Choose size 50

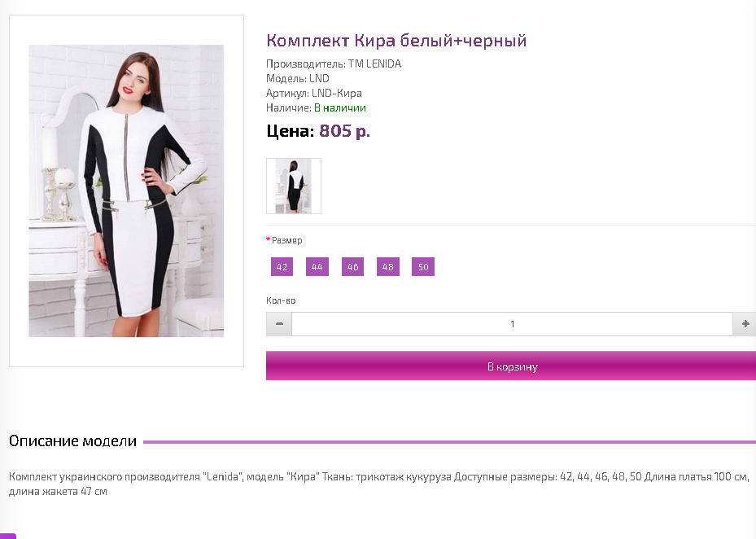[x=423, y=267]
